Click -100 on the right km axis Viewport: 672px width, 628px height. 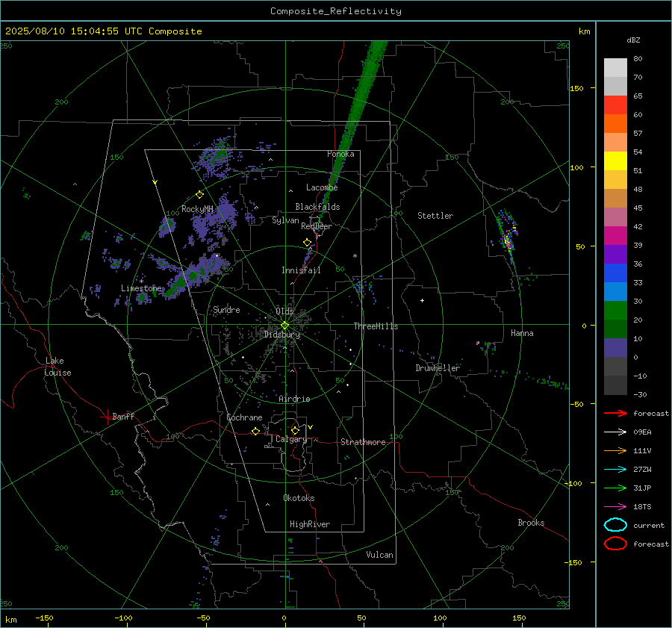pyautogui.click(x=574, y=484)
